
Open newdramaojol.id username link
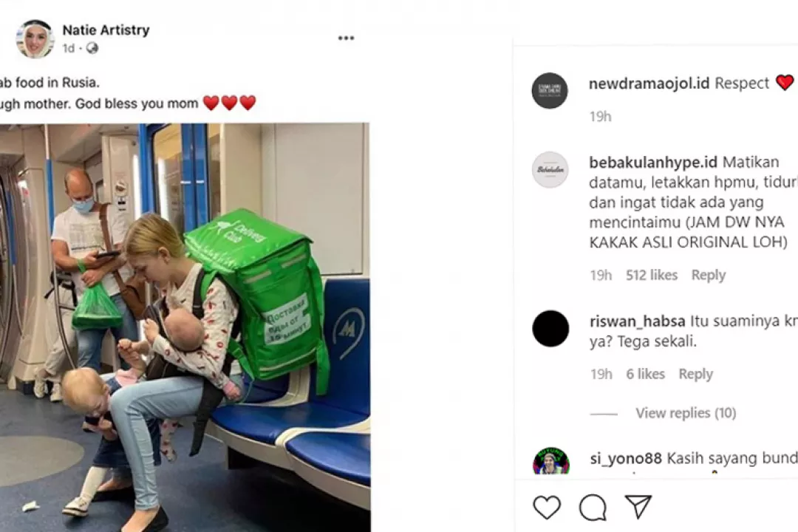649,83
